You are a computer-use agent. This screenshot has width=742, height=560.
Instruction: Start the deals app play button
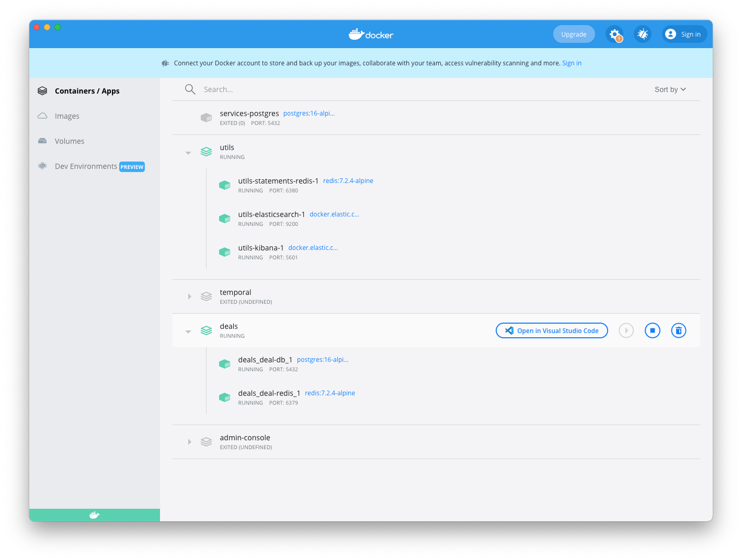click(626, 330)
